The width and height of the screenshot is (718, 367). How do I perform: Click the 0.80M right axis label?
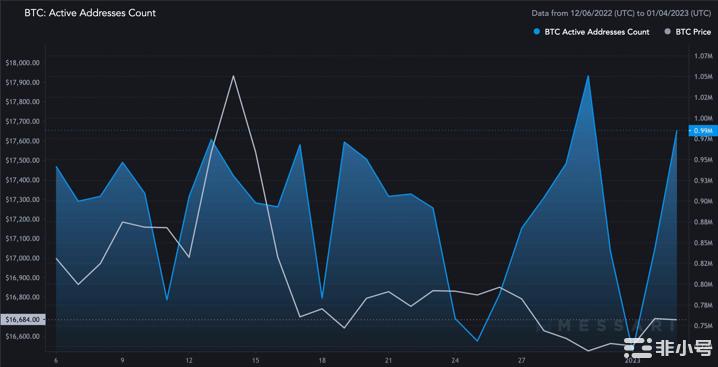click(702, 284)
